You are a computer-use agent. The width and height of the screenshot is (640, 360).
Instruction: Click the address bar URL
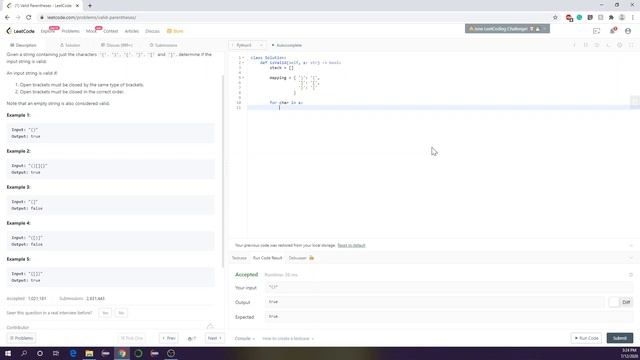tap(92, 18)
